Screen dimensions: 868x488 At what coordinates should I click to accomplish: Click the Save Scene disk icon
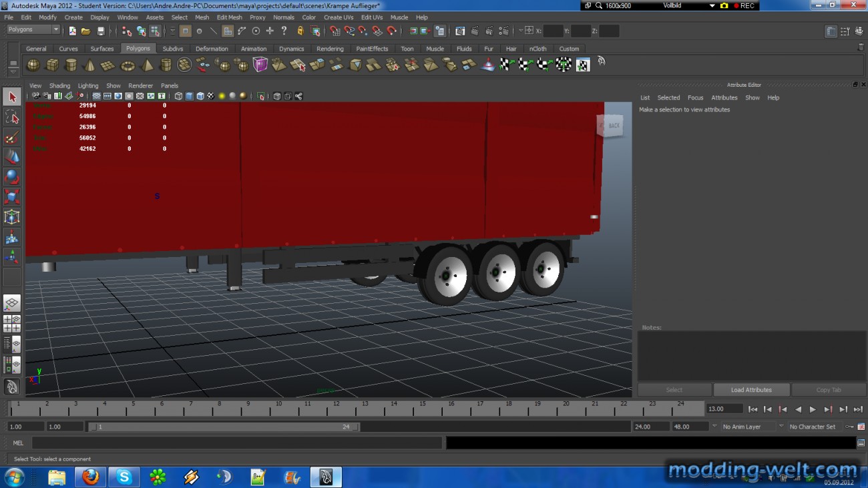tap(101, 31)
